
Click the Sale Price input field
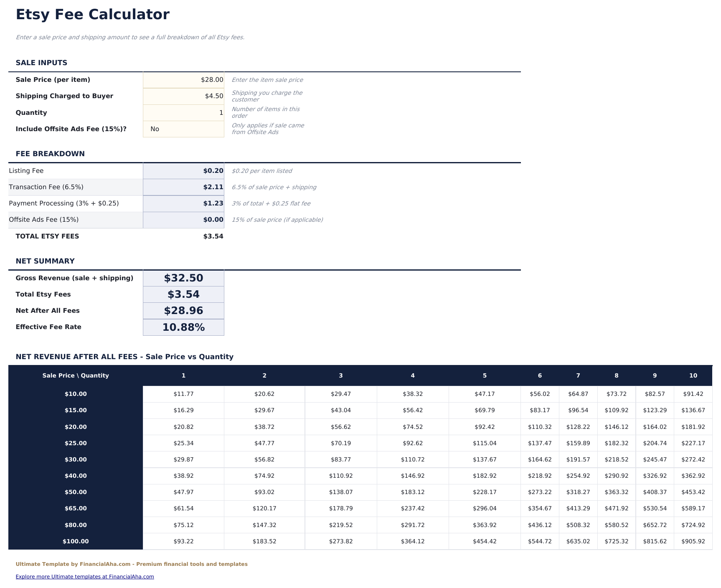pos(183,79)
